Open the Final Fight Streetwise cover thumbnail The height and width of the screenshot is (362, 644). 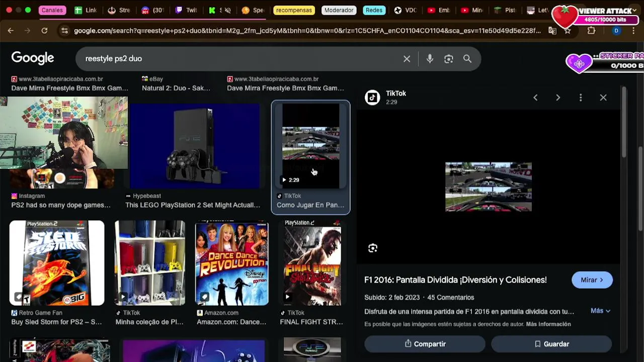pos(312,263)
